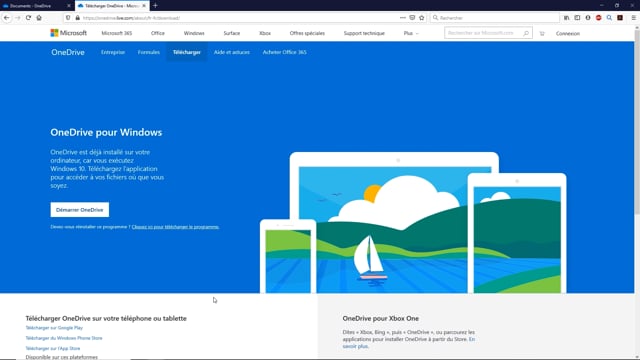Open the Formules OneDrive menu item
This screenshot has width=640, height=360.
149,52
